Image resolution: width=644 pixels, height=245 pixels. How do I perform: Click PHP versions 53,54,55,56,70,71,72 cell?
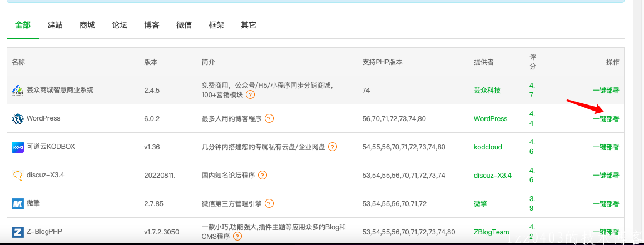pyautogui.click(x=394, y=203)
